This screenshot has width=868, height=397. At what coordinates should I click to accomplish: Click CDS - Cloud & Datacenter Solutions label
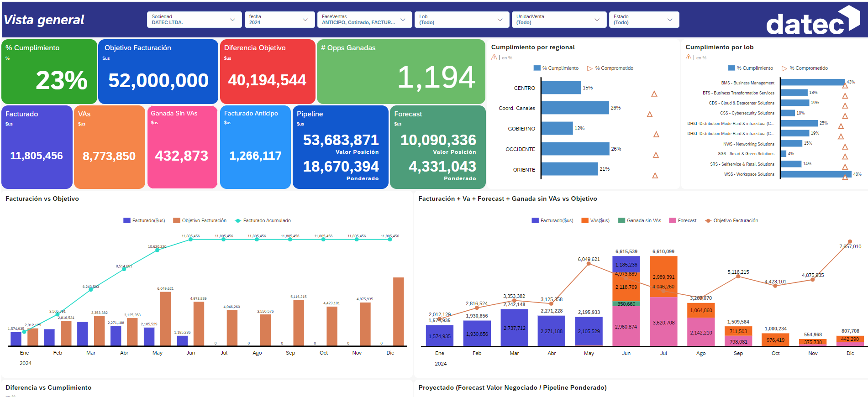point(742,103)
